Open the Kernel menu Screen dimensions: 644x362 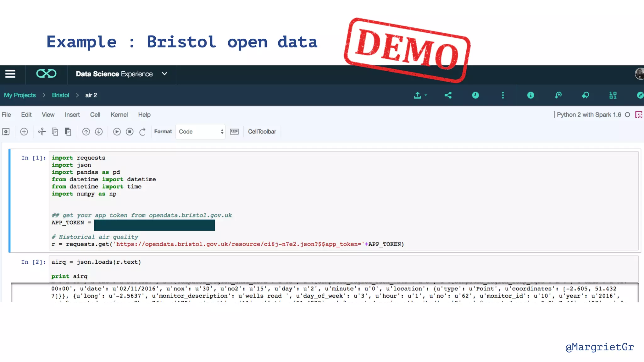119,115
